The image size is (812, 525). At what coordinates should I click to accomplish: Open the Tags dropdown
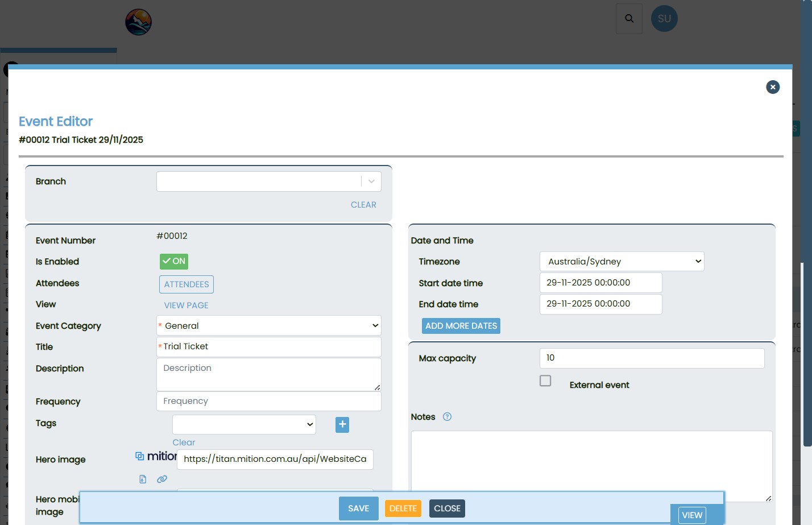coord(244,425)
